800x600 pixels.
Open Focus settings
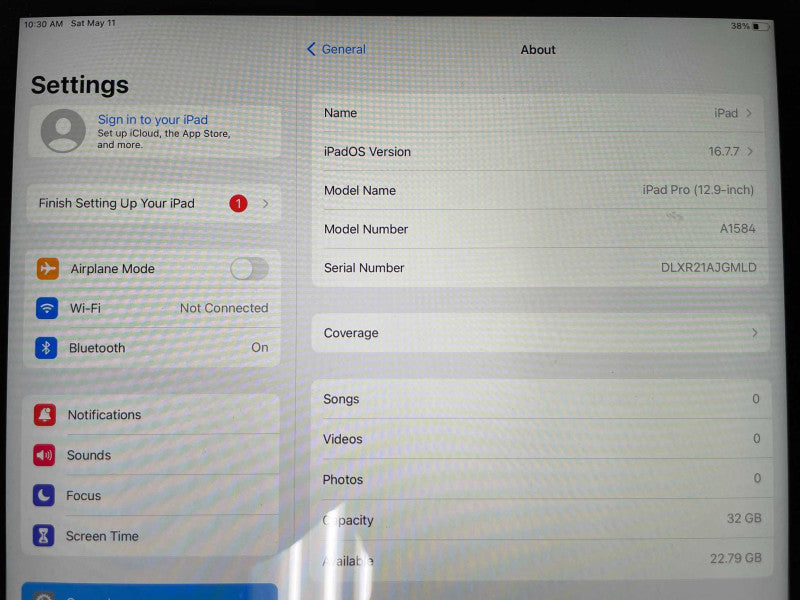tap(151, 495)
